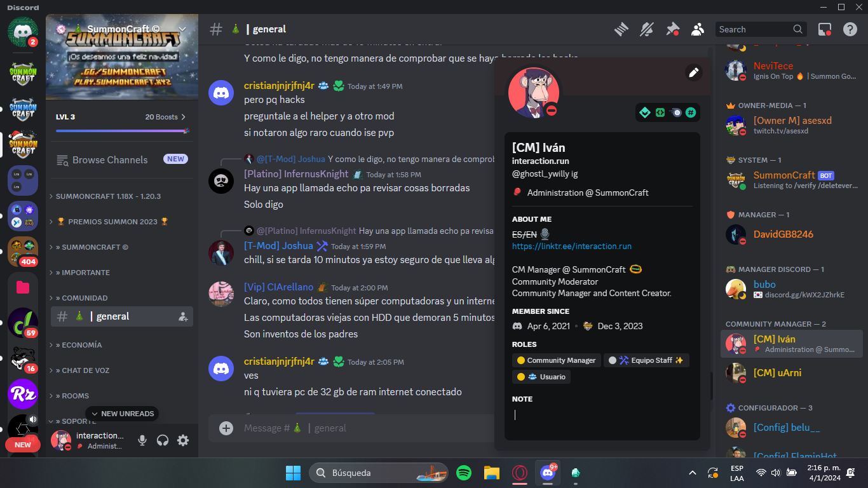The width and height of the screenshot is (868, 488).
Task: Expand the » ROOMS category
Action: pos(69,396)
